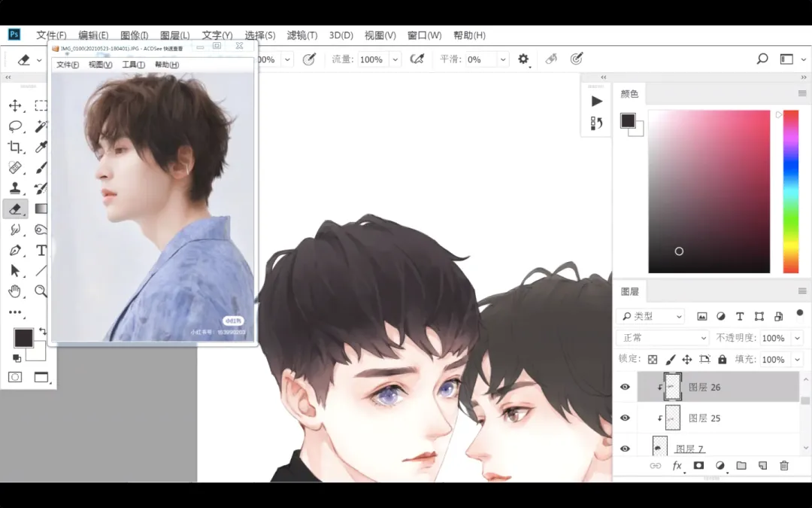Toggle lock transparent pixels

(653, 359)
